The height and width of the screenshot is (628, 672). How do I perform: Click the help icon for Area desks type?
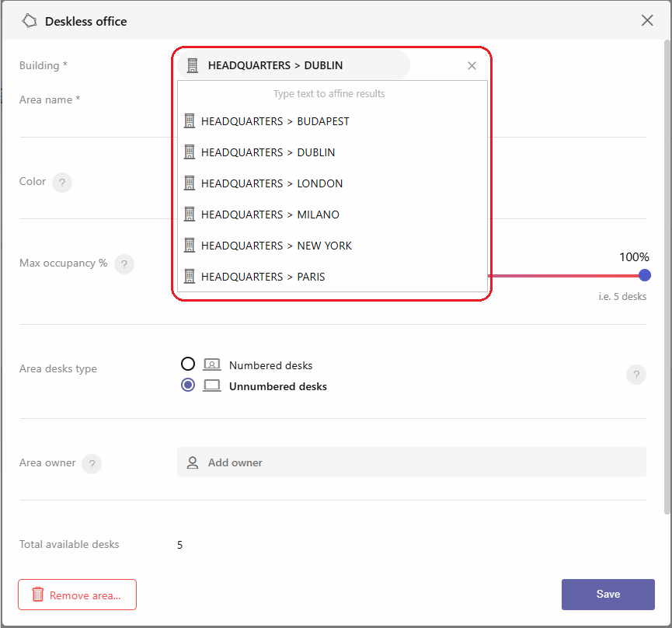tap(636, 375)
